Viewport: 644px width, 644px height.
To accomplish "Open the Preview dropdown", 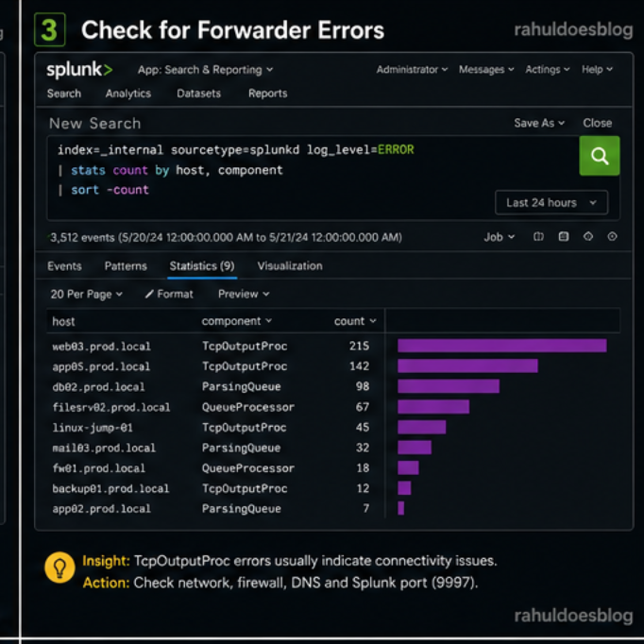I will [x=244, y=294].
